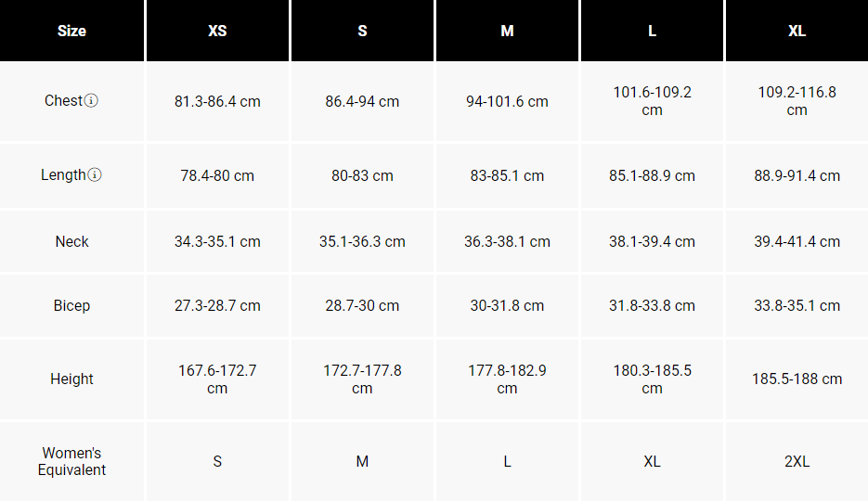Click the 36.3-38.1 cm neck value
The height and width of the screenshot is (501, 868).
click(508, 241)
